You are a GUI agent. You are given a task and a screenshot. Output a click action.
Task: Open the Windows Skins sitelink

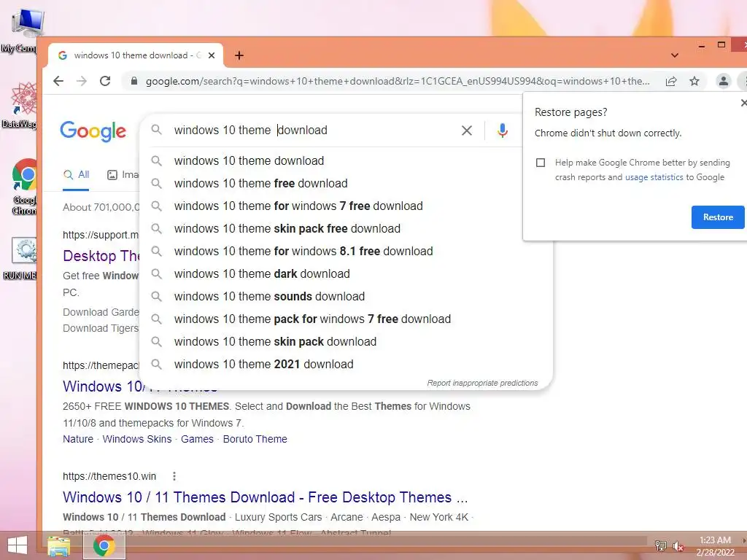pos(136,439)
